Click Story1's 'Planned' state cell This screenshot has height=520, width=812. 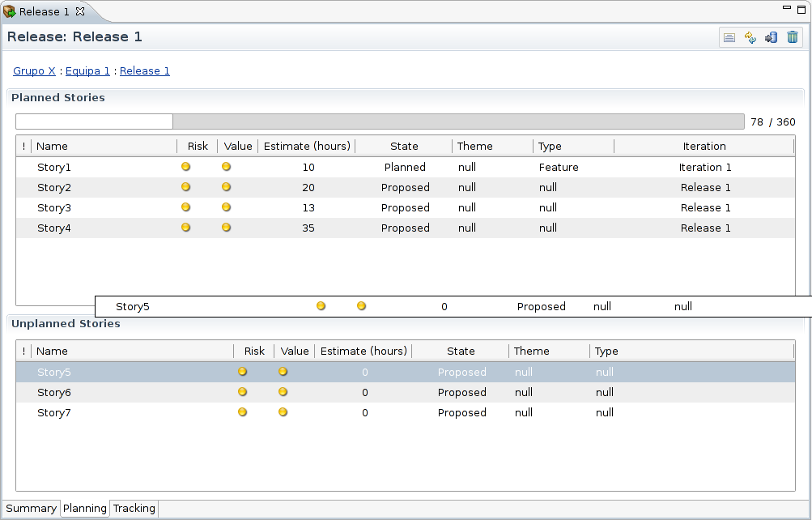tap(405, 168)
